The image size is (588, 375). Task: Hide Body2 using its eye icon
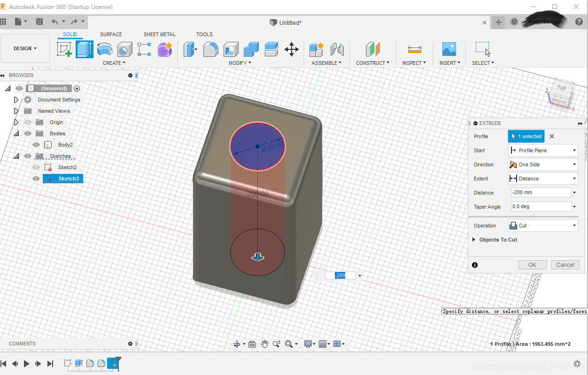tap(36, 145)
